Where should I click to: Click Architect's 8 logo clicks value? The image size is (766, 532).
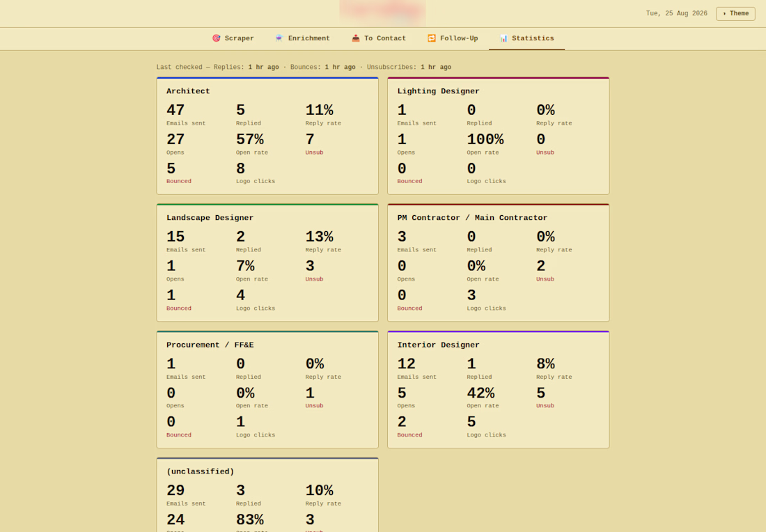point(240,169)
